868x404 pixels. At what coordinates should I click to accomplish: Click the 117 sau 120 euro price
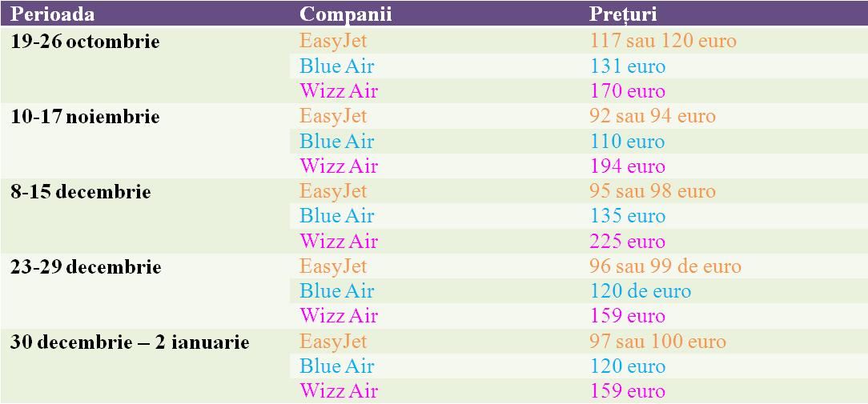[x=663, y=41]
